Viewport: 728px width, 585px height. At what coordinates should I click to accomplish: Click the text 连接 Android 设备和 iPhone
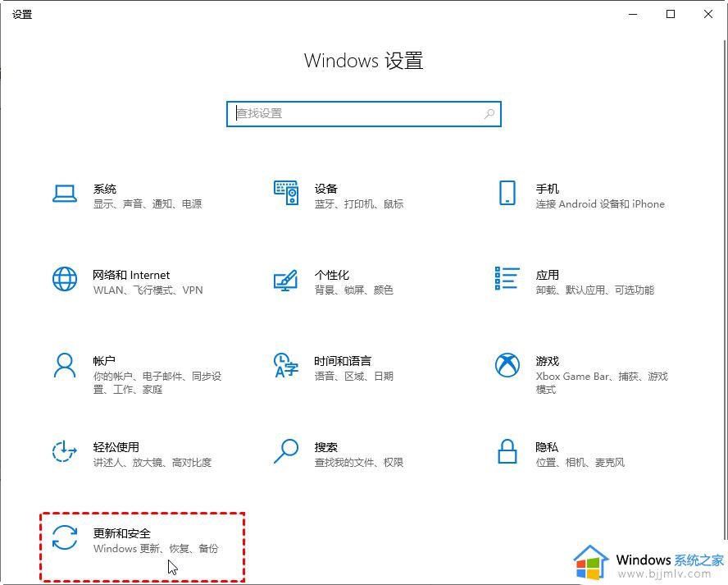click(600, 204)
